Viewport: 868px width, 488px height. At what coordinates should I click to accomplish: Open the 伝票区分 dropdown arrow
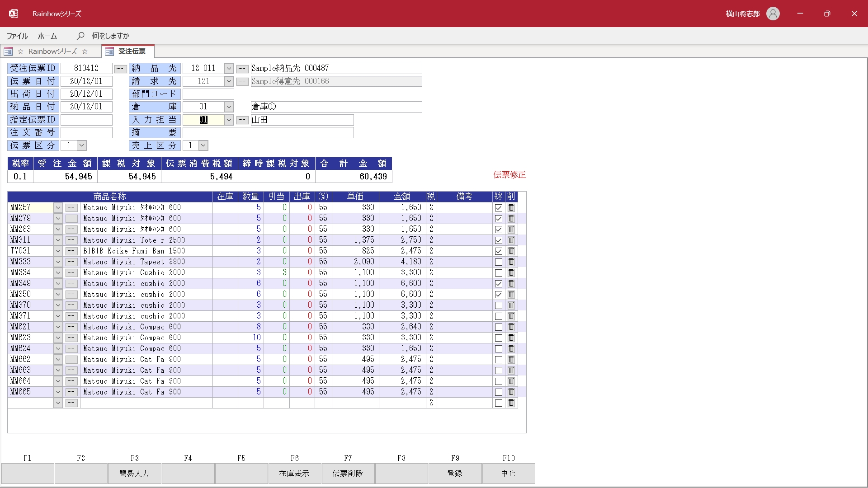click(81, 145)
